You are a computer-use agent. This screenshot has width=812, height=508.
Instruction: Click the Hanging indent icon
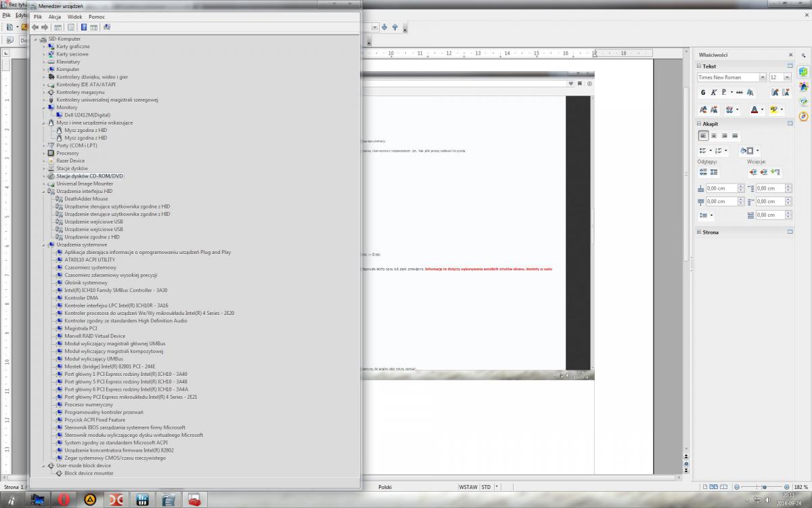point(775,172)
